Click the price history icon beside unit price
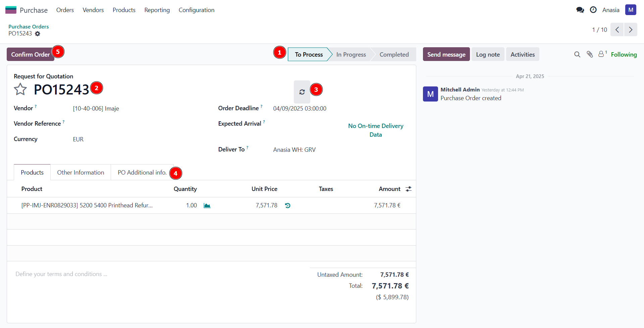 tap(287, 205)
